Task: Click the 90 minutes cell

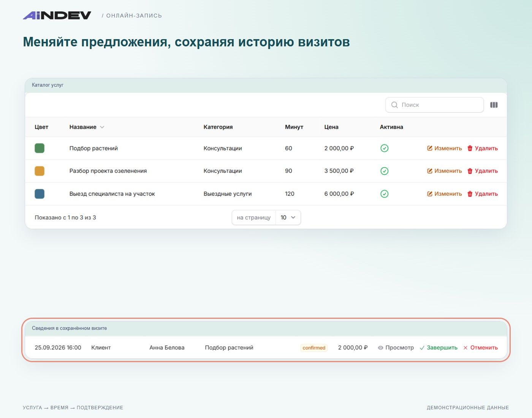Action: [288, 171]
